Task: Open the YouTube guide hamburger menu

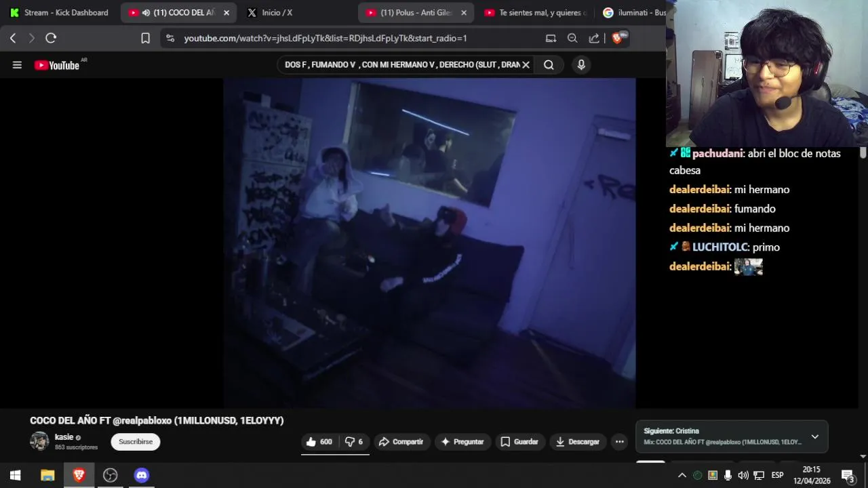Action: (x=17, y=65)
